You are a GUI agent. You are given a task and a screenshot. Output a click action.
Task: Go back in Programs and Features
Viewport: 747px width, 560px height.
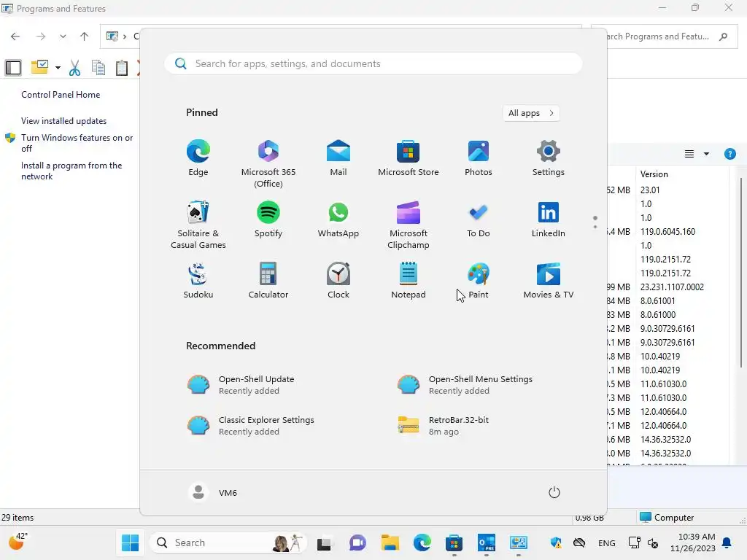15,36
